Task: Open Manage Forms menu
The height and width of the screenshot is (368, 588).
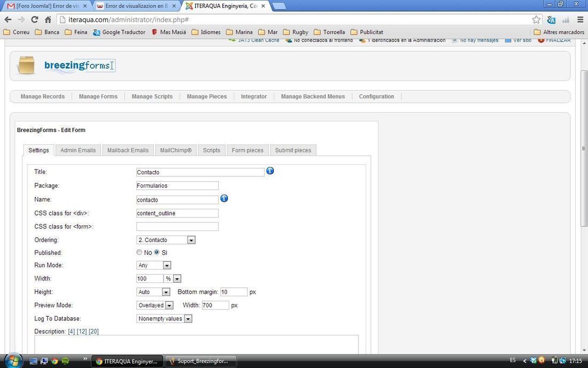Action: 98,96
